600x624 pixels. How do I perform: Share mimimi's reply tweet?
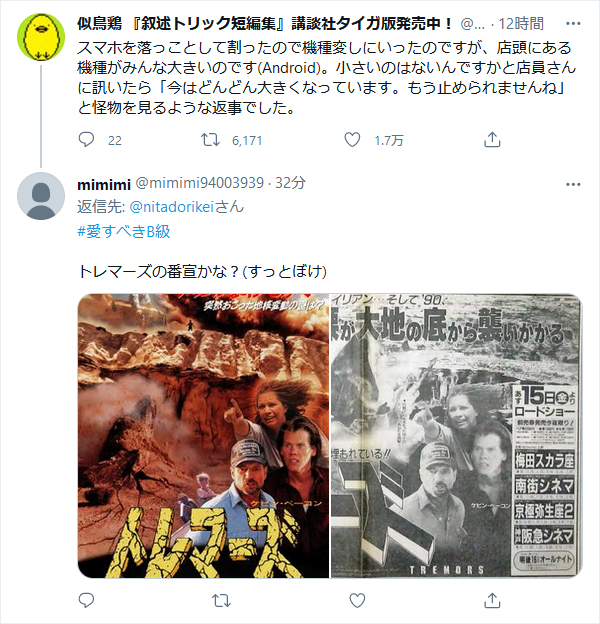492,600
